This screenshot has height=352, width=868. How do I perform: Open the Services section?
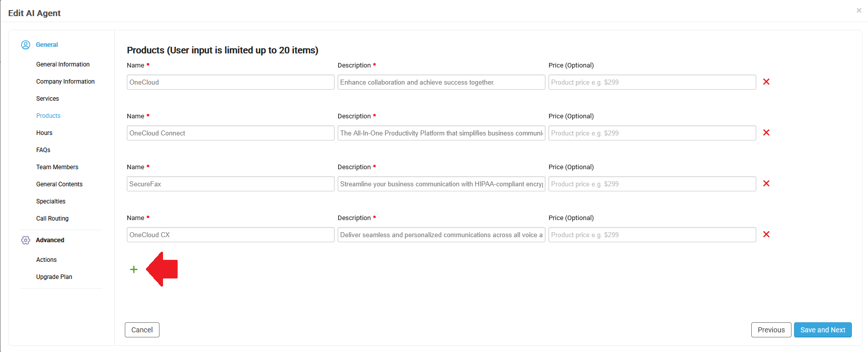coord(48,99)
